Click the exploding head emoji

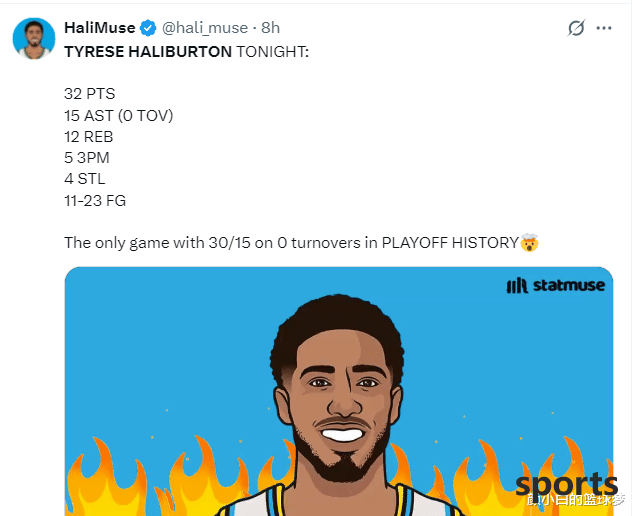point(529,242)
